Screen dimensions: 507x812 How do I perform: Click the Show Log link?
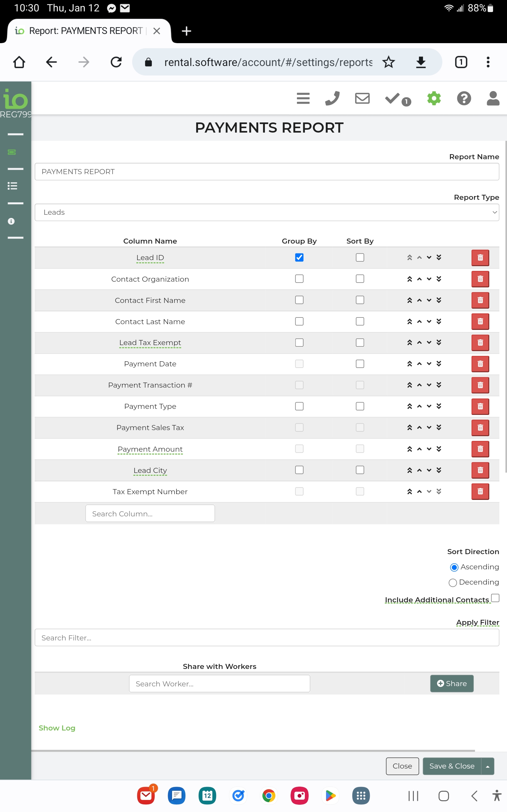[x=57, y=728]
